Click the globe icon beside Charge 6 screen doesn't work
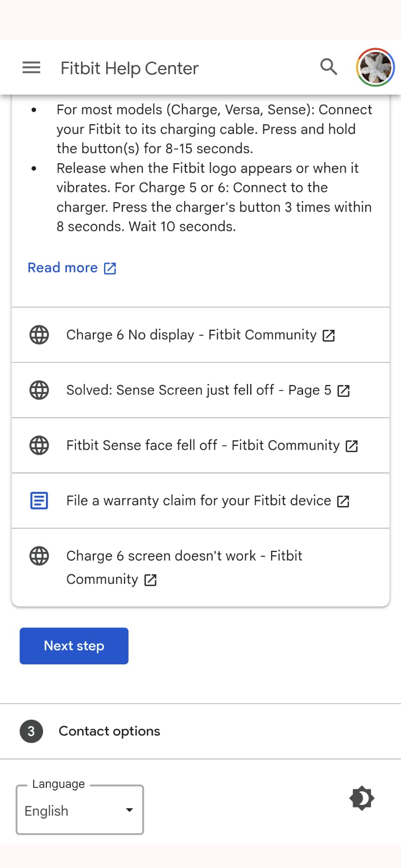This screenshot has width=401, height=868. 39,556
